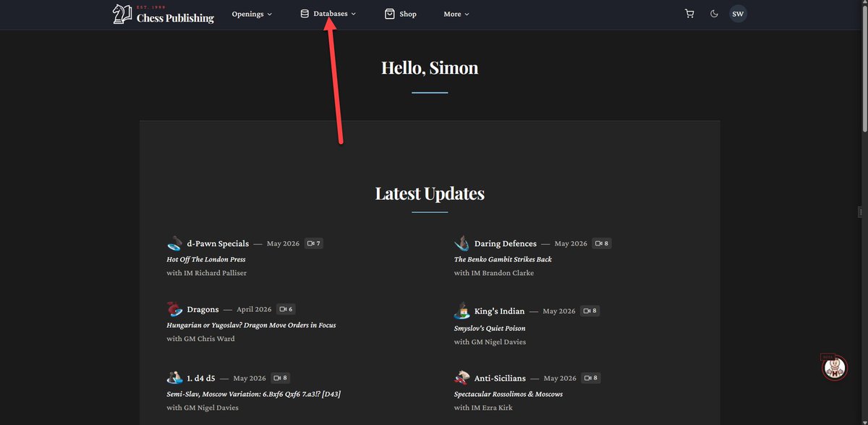
Task: Open the shopping cart icon
Action: [689, 14]
